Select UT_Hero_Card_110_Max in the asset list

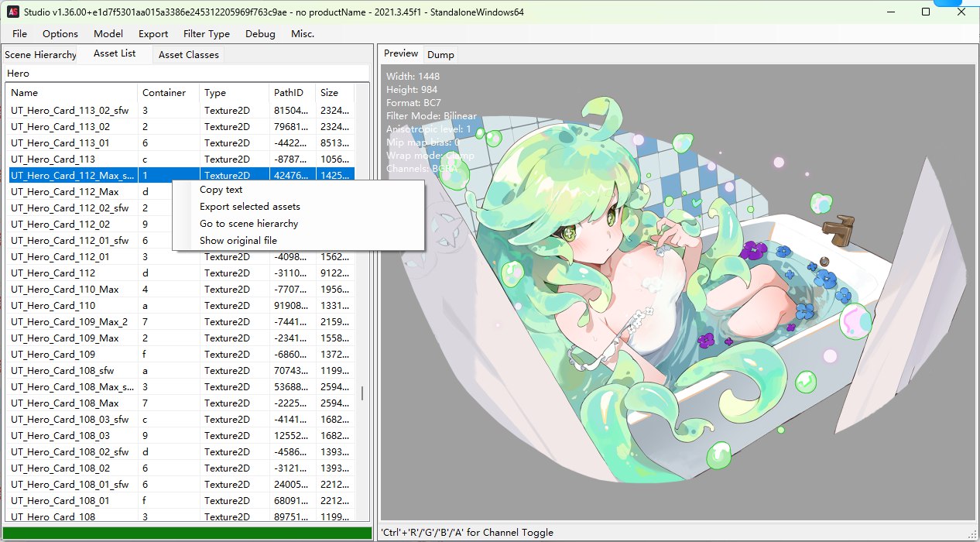coord(65,290)
